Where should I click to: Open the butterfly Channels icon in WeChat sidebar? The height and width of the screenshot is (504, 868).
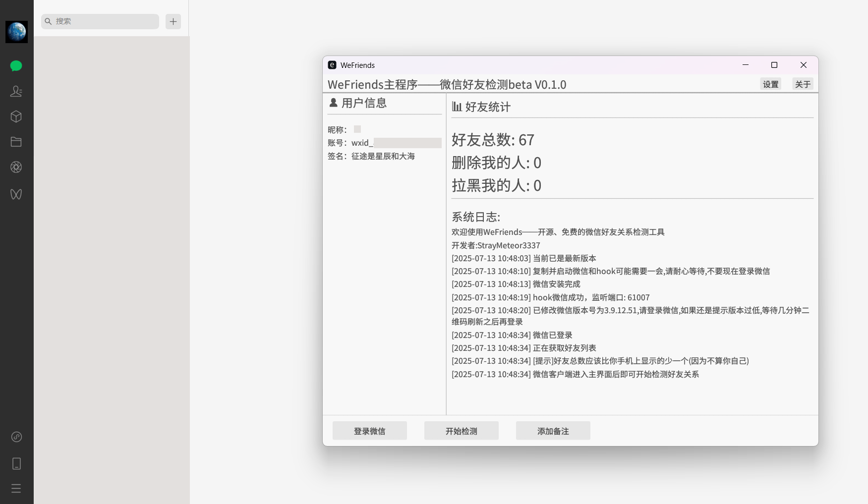16,194
